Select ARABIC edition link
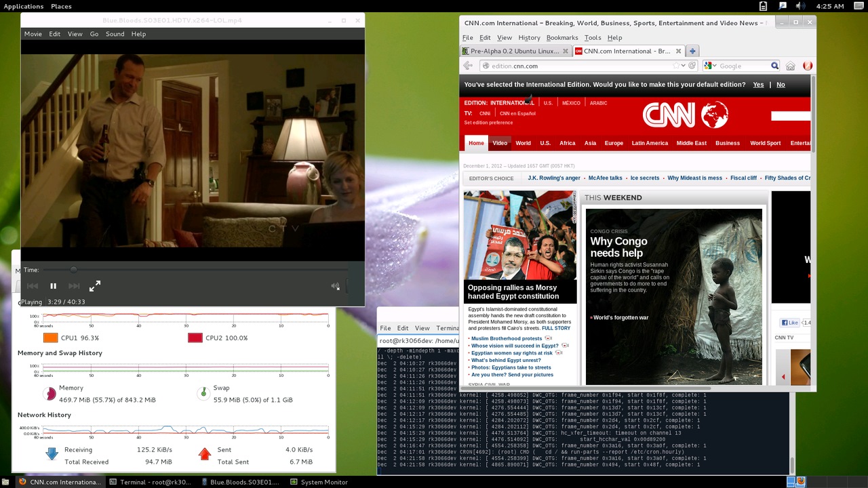The image size is (868, 488). pos(598,103)
